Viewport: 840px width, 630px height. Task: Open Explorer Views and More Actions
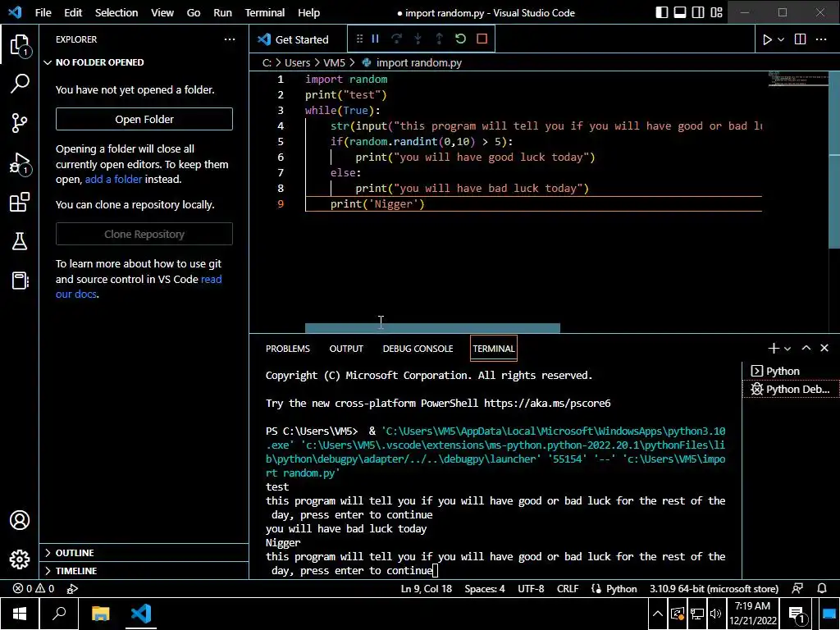pyautogui.click(x=230, y=39)
